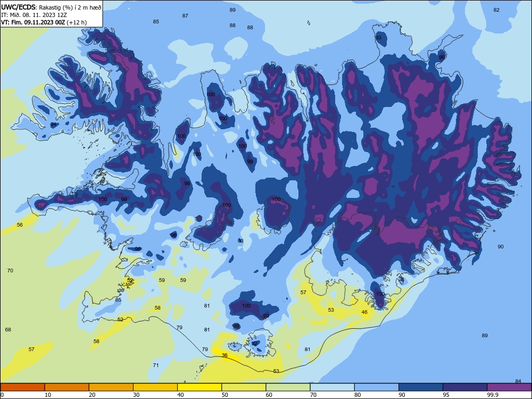This screenshot has height=399, width=532.
Task: Click the light orange 20–30 legend swatch
Action: [111, 387]
